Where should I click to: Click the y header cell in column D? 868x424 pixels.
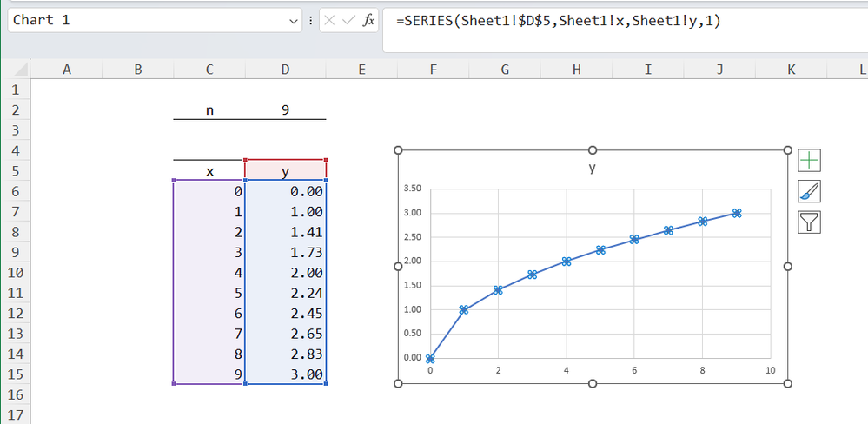(x=285, y=171)
